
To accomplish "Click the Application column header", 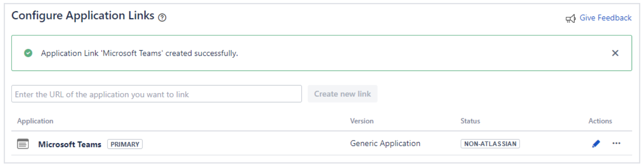I will point(35,121).
